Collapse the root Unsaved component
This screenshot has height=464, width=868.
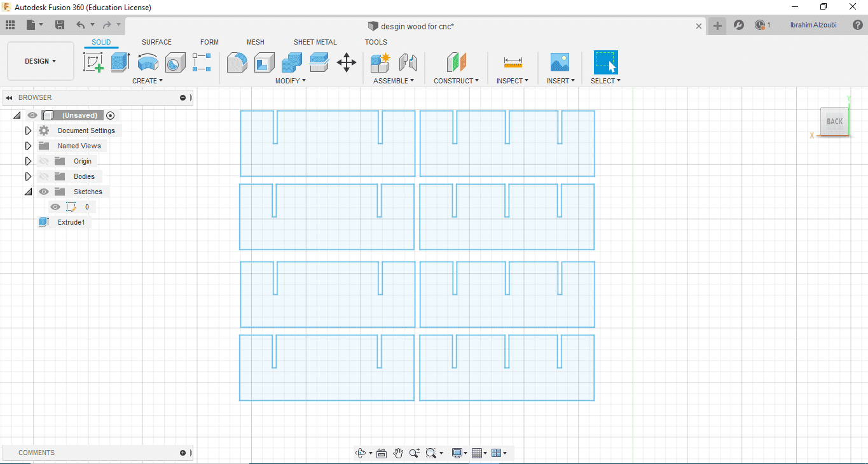coord(17,115)
